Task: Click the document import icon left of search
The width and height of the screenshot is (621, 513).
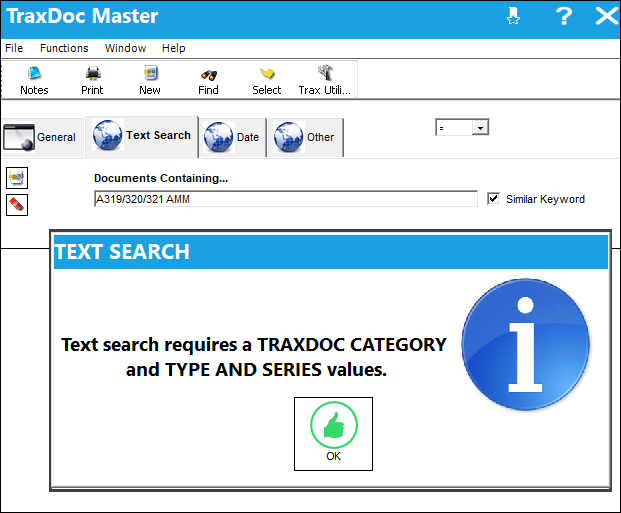Action: (x=17, y=177)
